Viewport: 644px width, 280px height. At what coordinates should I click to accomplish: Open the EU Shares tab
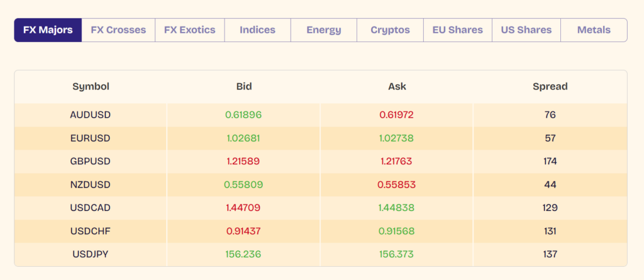point(457,30)
